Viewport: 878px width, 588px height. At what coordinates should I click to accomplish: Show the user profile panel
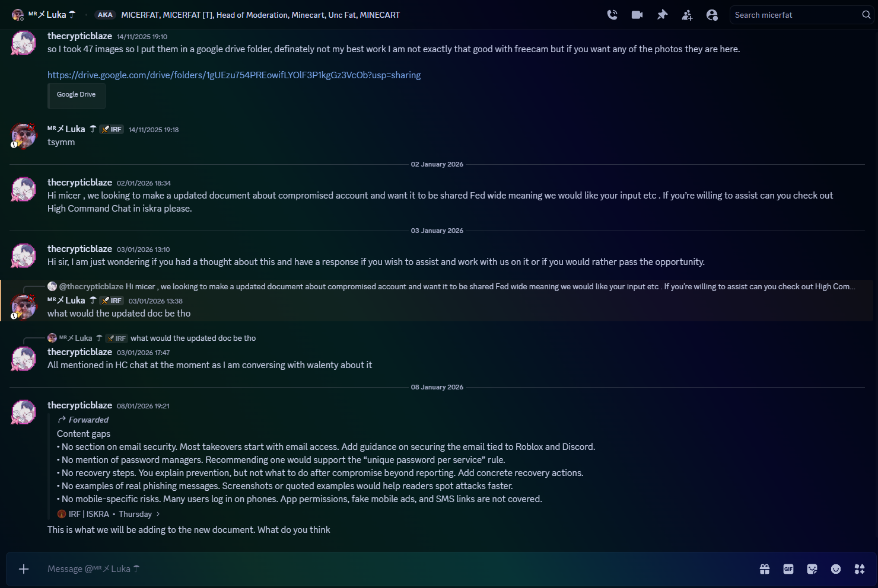click(x=712, y=15)
